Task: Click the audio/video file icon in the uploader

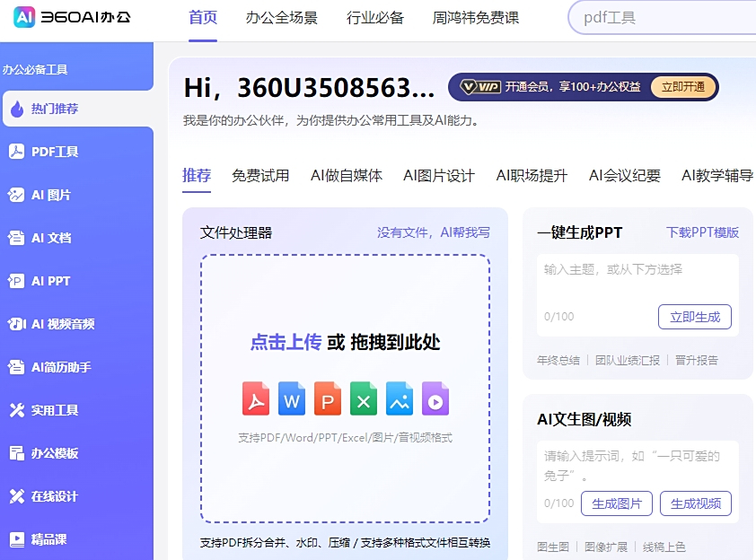Action: pyautogui.click(x=435, y=398)
